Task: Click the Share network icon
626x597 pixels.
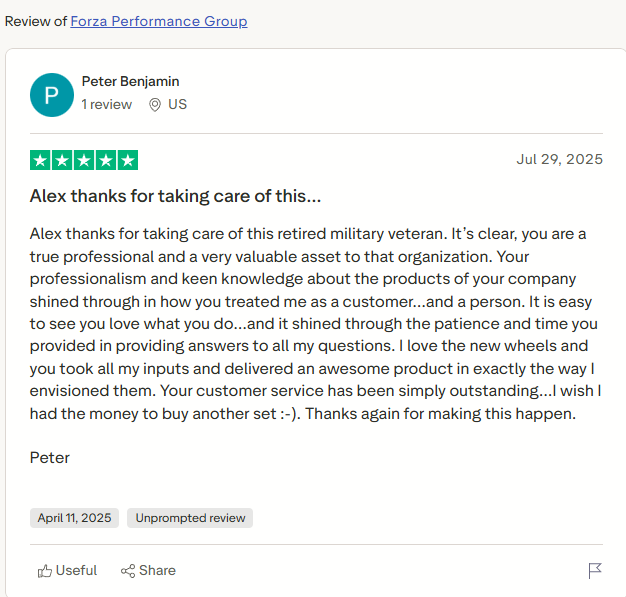Action: pyautogui.click(x=128, y=571)
